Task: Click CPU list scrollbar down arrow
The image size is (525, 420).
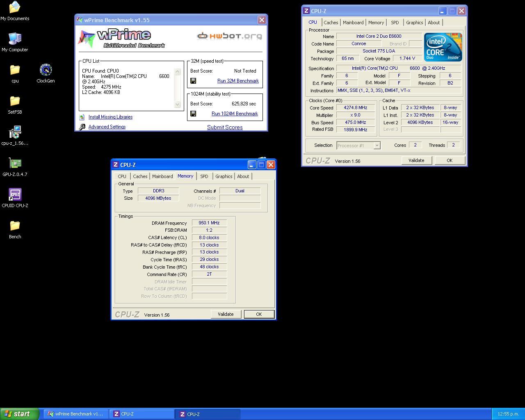Action: click(178, 104)
